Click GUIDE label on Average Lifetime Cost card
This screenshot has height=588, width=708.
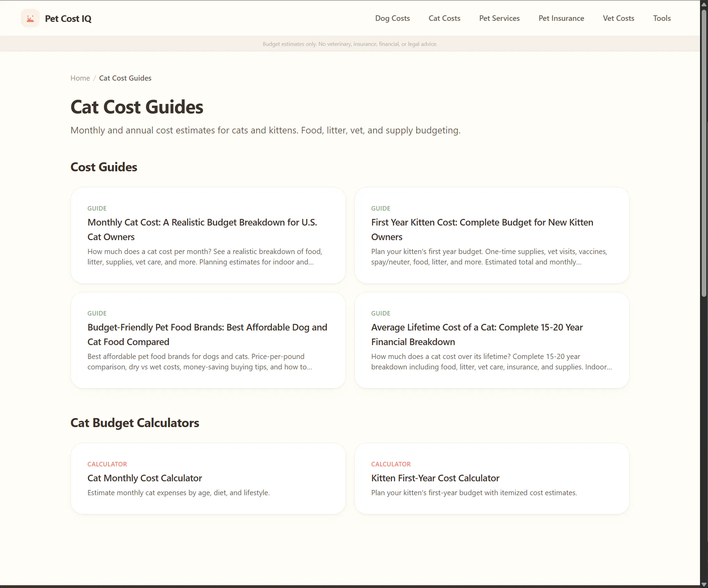(x=381, y=313)
